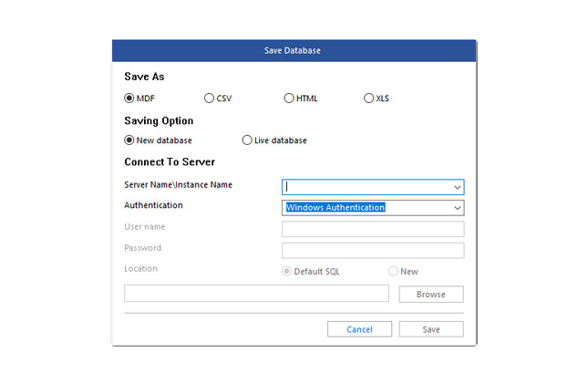Click the Save As heading

point(144,77)
